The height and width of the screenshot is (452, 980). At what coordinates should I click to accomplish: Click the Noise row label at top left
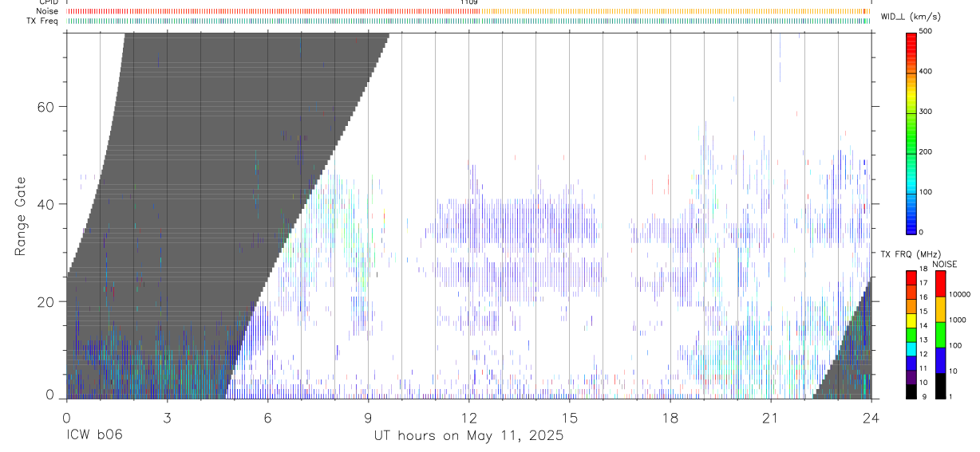[47, 11]
